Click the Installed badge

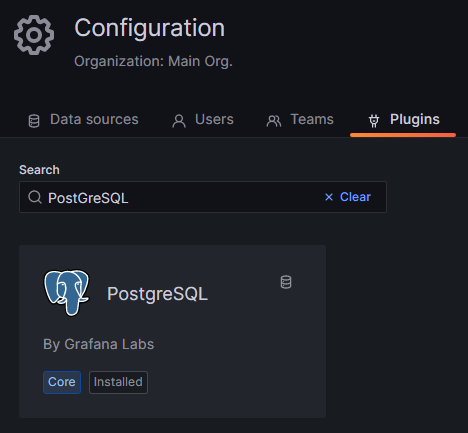pyautogui.click(x=118, y=382)
